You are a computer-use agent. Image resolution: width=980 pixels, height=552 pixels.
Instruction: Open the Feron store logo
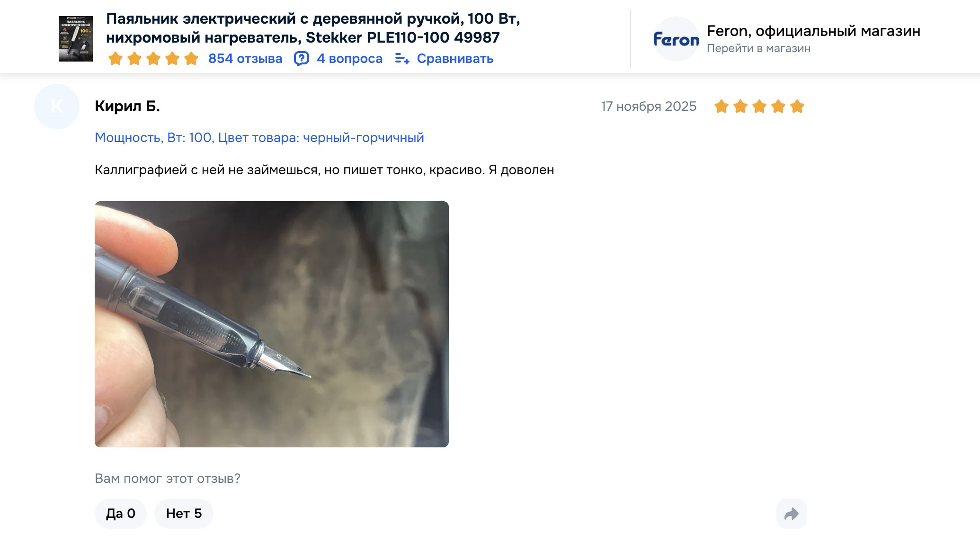click(676, 39)
